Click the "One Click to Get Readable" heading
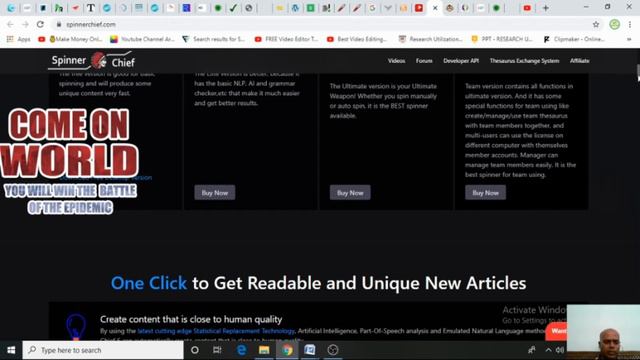 coord(318,283)
